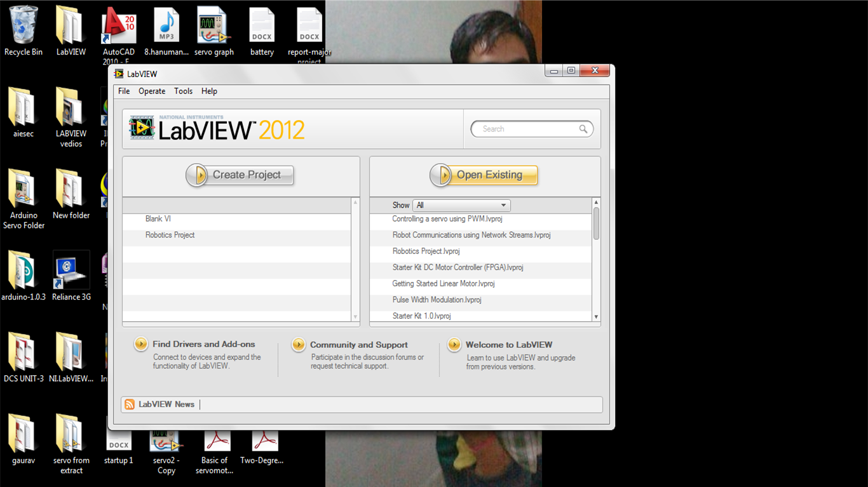Open the battery DOCX file on the desktop
The width and height of the screenshot is (868, 487).
tap(261, 25)
